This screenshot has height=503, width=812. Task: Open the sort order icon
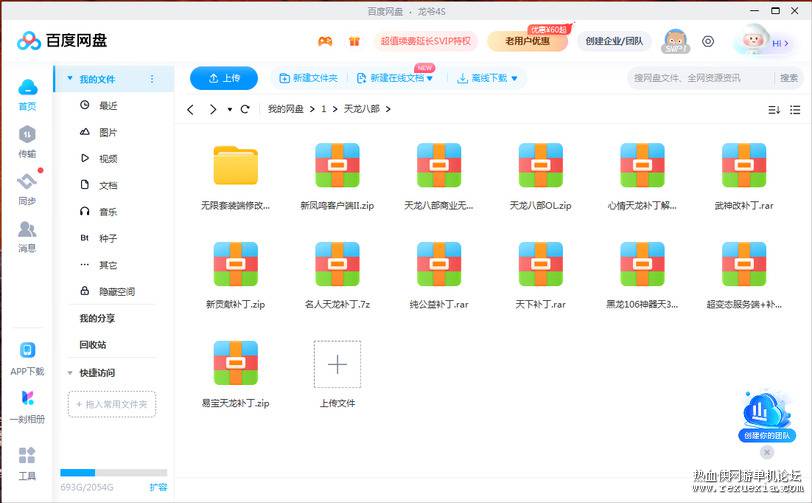[774, 110]
